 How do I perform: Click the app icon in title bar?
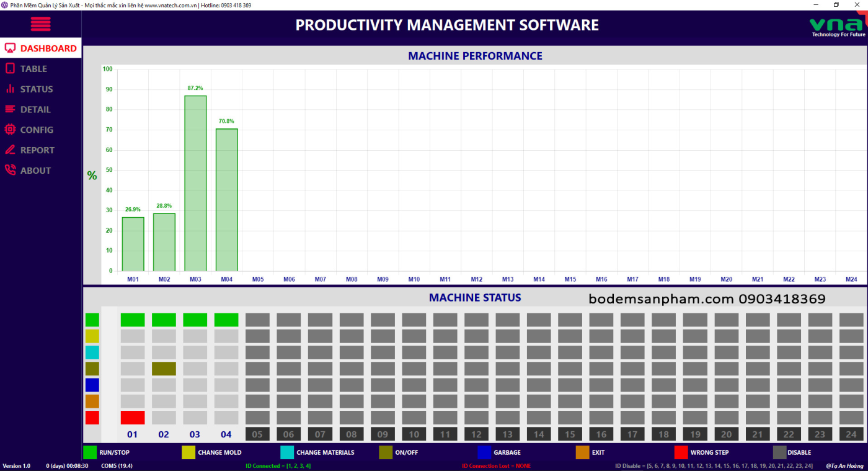4,4
